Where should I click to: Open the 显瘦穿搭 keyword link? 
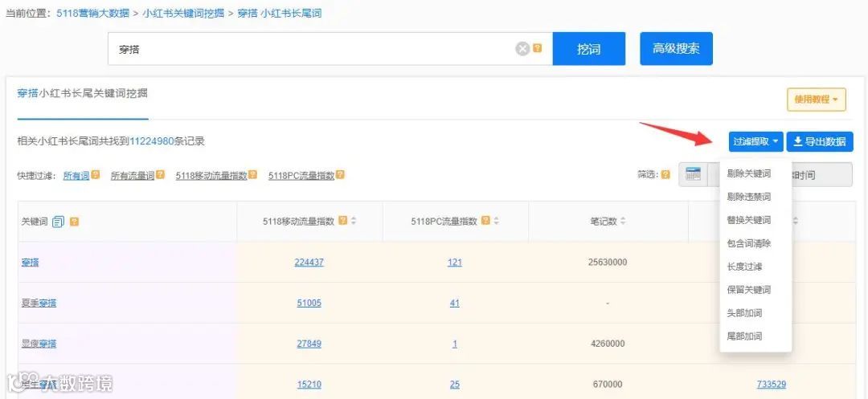pos(39,344)
